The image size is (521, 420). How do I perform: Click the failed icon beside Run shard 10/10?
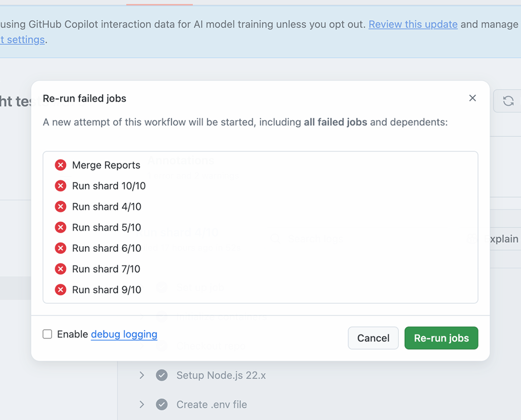point(61,186)
